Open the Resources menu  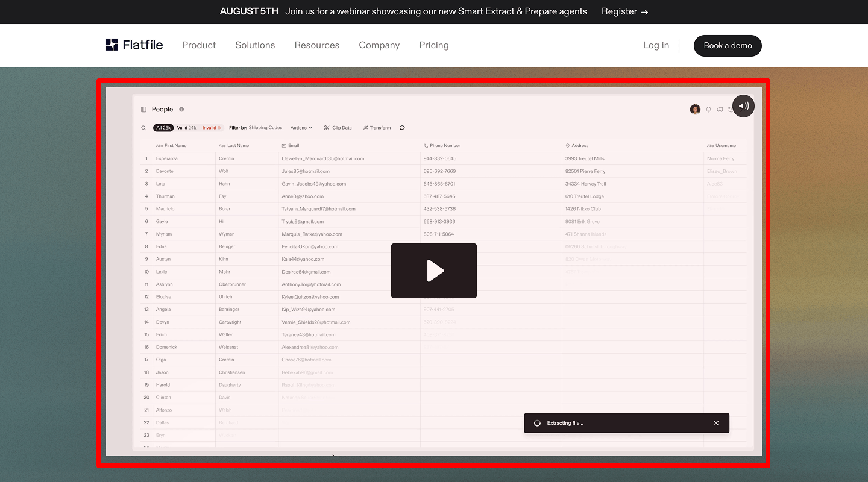click(x=316, y=45)
